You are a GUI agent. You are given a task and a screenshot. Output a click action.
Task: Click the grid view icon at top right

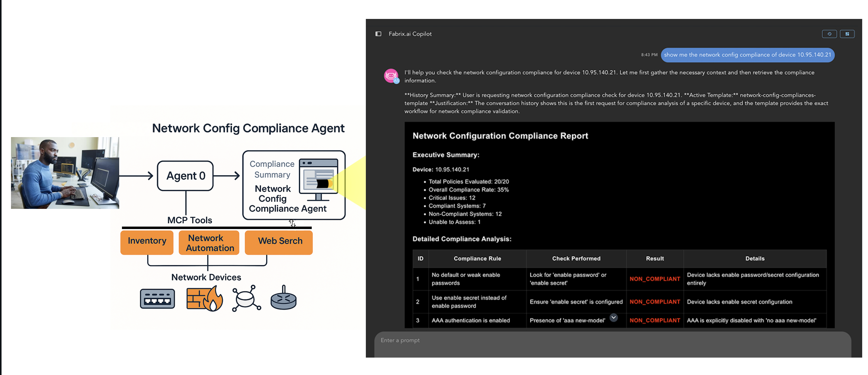click(847, 34)
